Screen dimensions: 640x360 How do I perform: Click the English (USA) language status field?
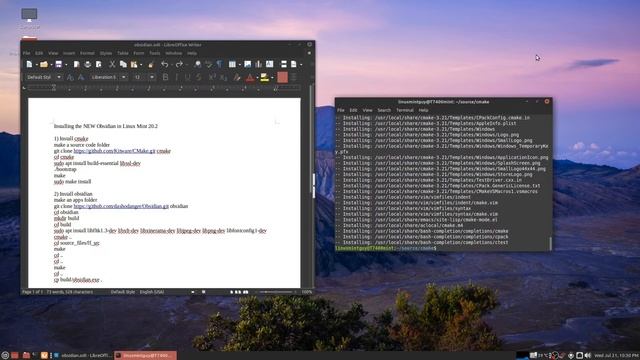[x=152, y=292]
